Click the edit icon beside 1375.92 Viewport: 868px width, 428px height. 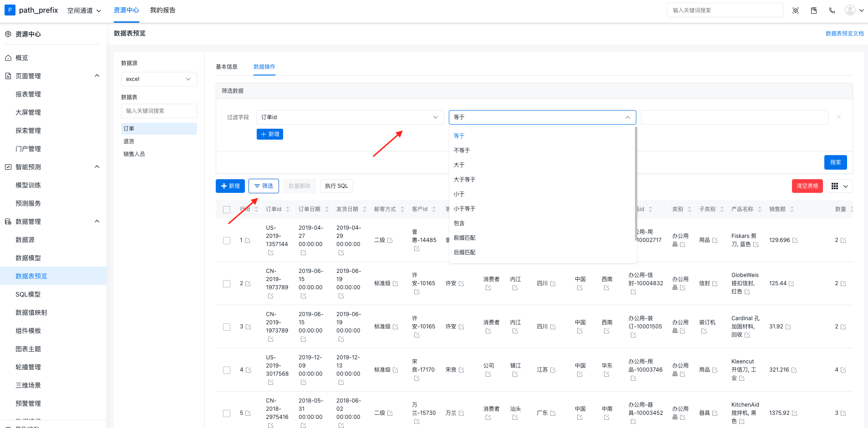point(794,413)
